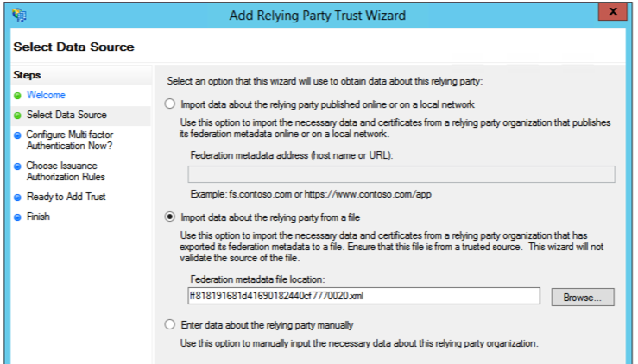This screenshot has height=364, width=638.
Task: Select Choose Issuance Authorization Rules step
Action: pyautogui.click(x=61, y=171)
